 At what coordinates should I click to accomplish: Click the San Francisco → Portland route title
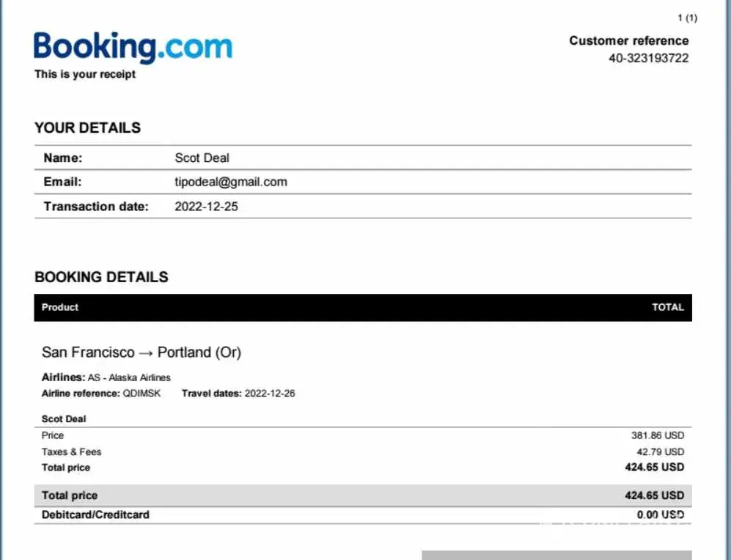click(x=142, y=353)
